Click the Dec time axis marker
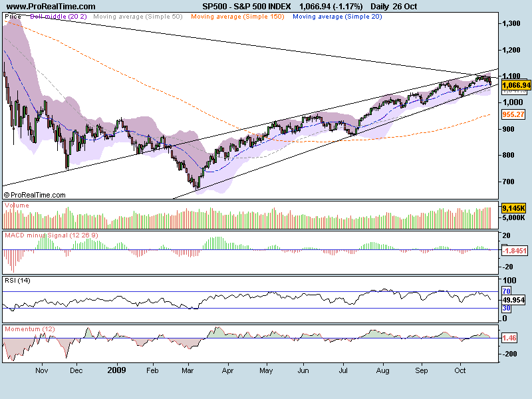 (x=76, y=370)
